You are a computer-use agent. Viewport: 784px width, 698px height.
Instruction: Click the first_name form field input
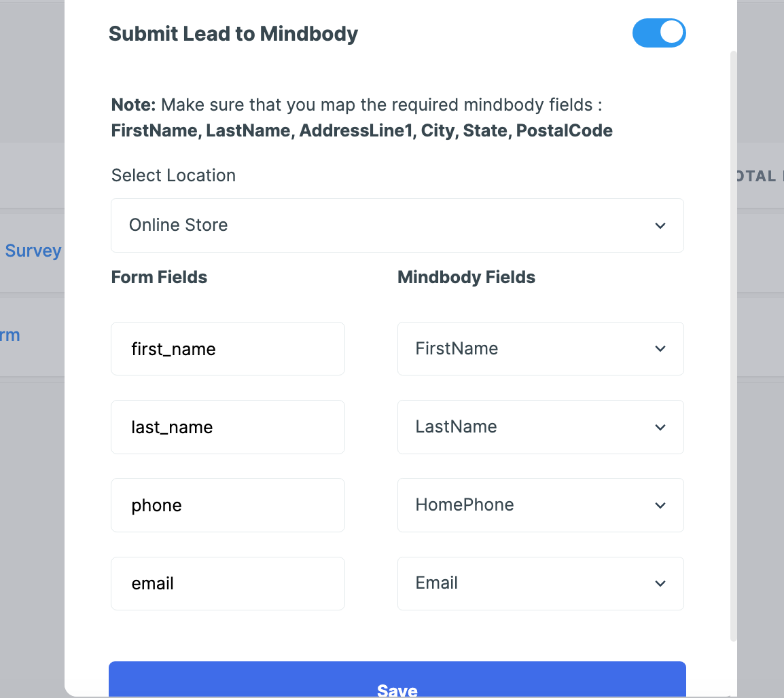[x=228, y=349]
